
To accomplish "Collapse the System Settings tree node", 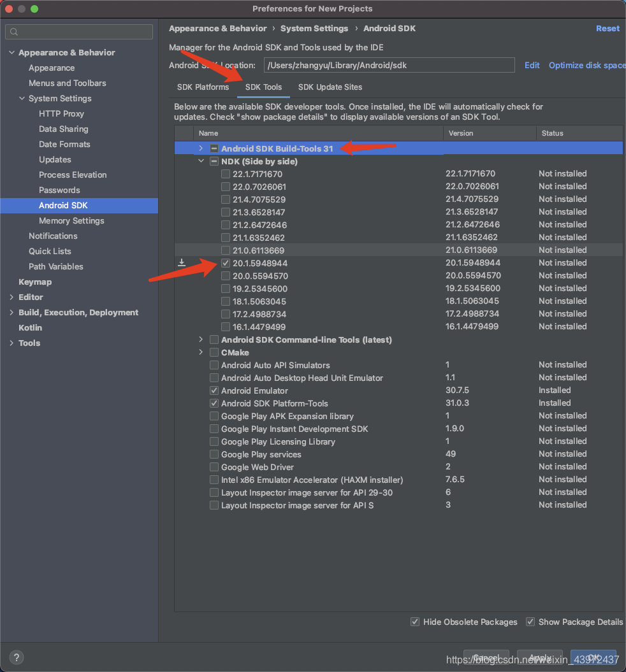I will coord(22,98).
